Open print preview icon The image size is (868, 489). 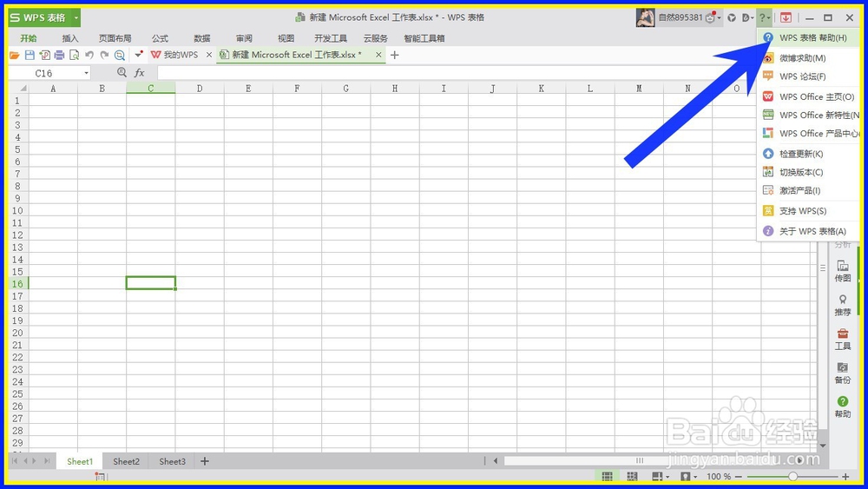coord(74,56)
